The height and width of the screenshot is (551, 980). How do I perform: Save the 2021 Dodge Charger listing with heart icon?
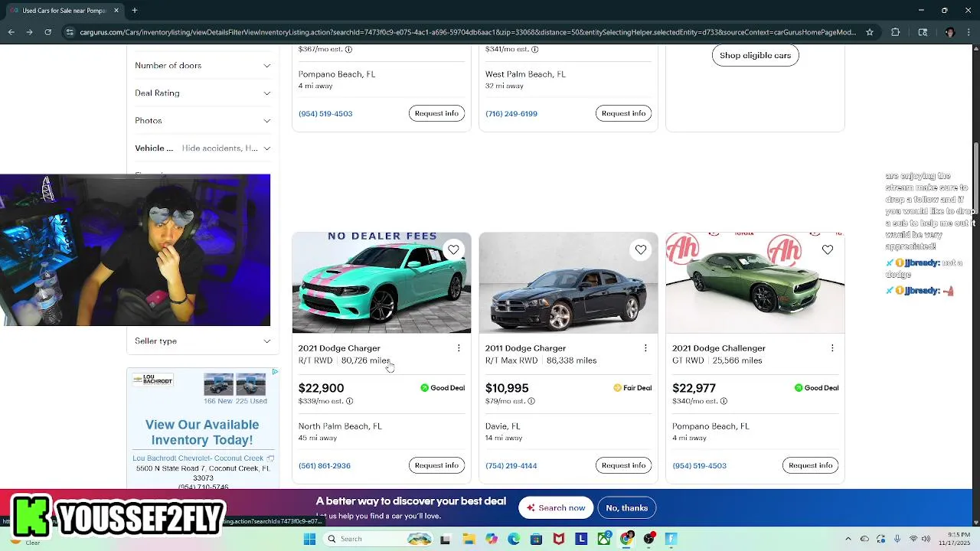coord(453,249)
